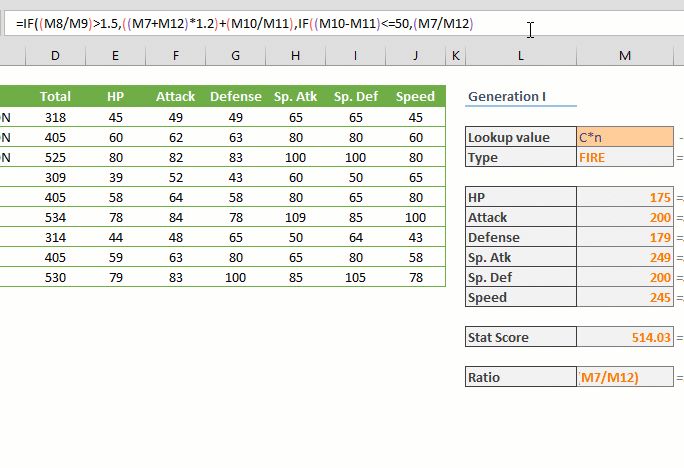The image size is (684, 468).
Task: Select the Stat Score value 514.03
Action: click(625, 337)
